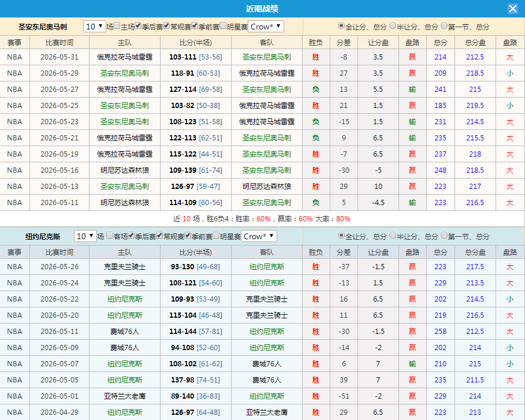The image size is (525, 420).
Task: Select 半让分、总分 radio in the 圣安东尼奥马刺 section
Action: (393, 26)
